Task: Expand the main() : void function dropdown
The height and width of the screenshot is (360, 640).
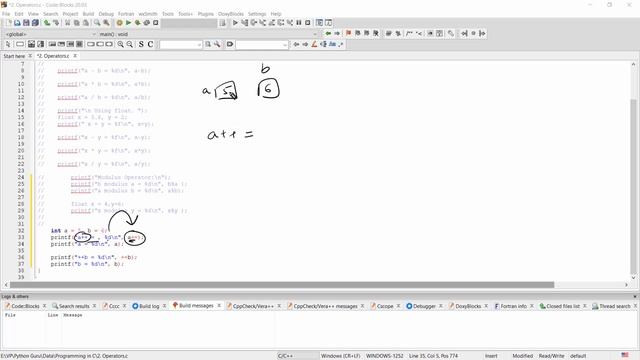Action: (x=315, y=34)
